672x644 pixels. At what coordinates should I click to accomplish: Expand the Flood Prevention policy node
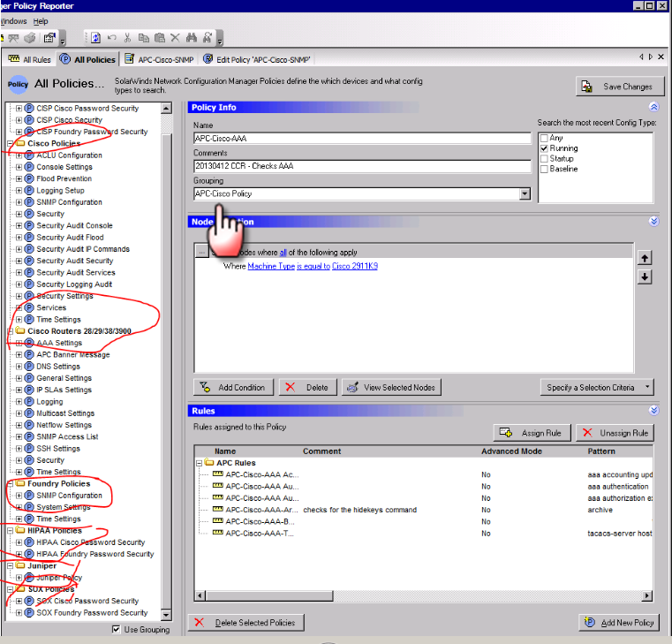click(x=19, y=178)
